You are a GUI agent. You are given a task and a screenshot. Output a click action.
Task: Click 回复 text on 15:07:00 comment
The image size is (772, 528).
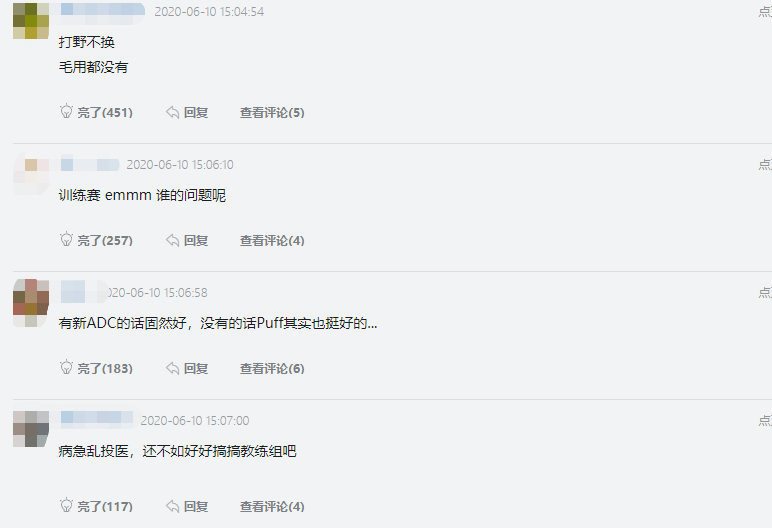point(196,507)
